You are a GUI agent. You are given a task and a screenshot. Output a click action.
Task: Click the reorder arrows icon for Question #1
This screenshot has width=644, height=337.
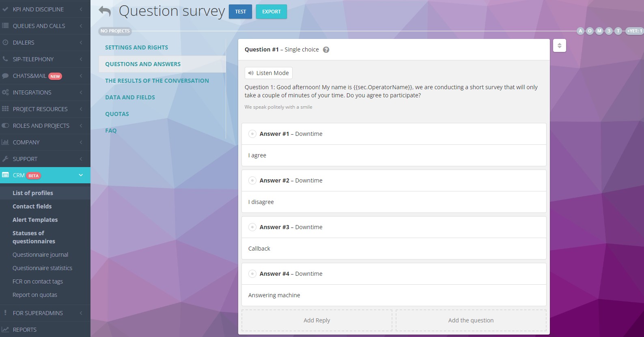(559, 45)
